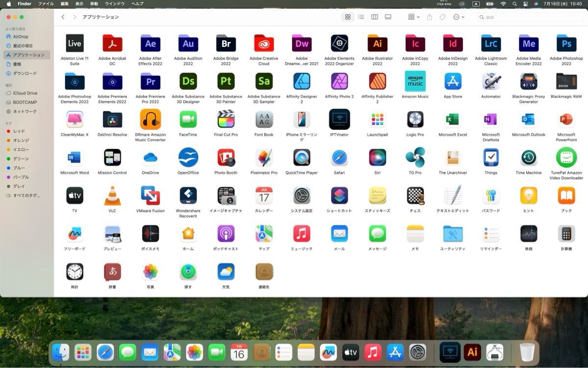This screenshot has height=368, width=588.
Task: Show all tags via すべてのタグ…
Action: tap(27, 196)
